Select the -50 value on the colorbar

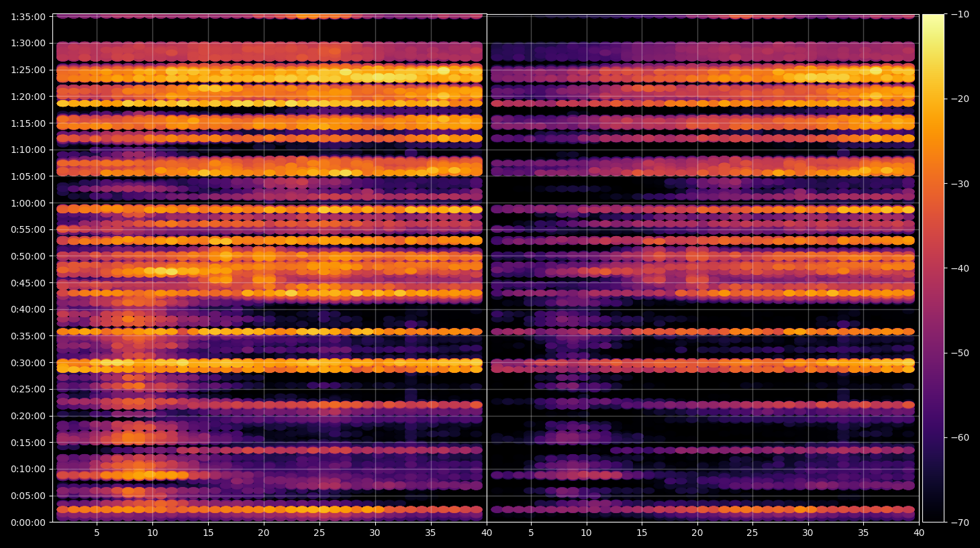pyautogui.click(x=961, y=353)
